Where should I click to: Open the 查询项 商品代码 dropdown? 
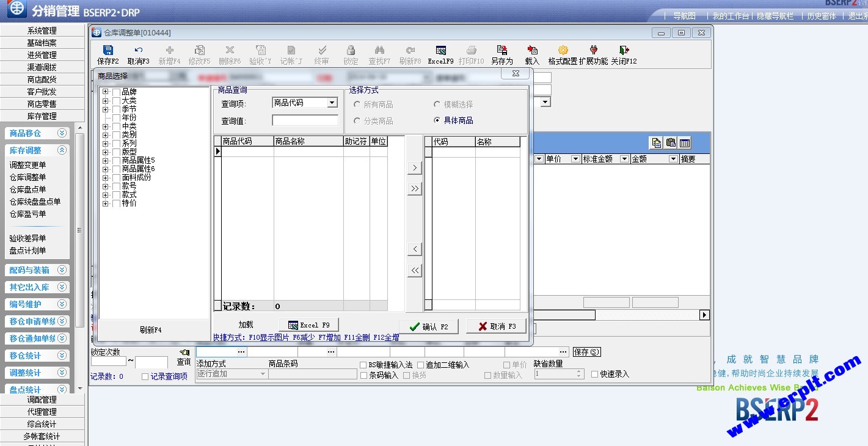(x=332, y=103)
